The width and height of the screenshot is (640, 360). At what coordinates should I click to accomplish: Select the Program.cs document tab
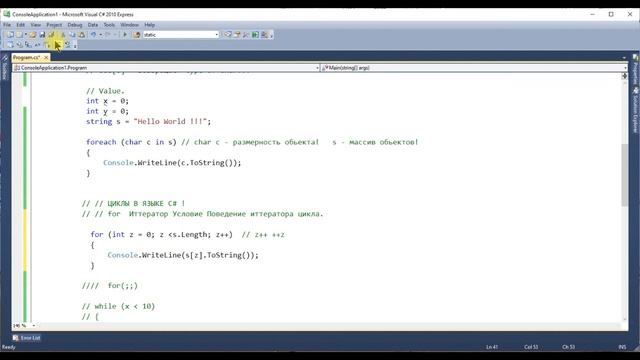pyautogui.click(x=27, y=58)
